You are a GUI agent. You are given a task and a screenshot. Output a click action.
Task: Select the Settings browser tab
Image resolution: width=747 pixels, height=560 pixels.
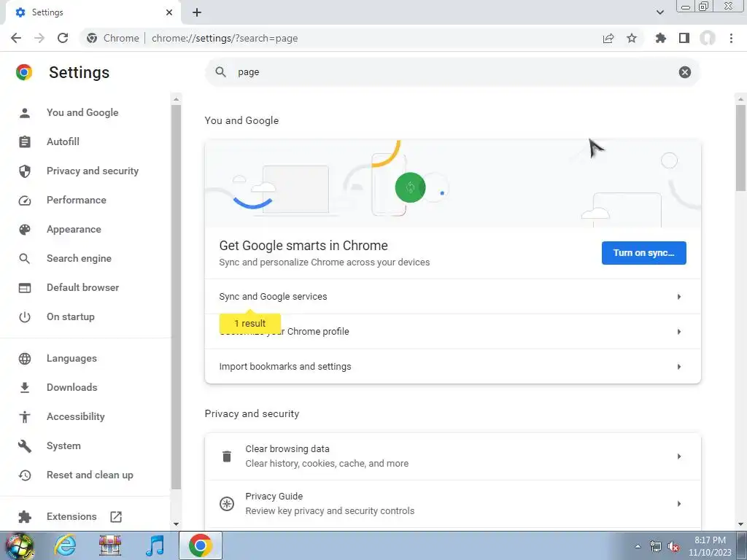tap(93, 12)
